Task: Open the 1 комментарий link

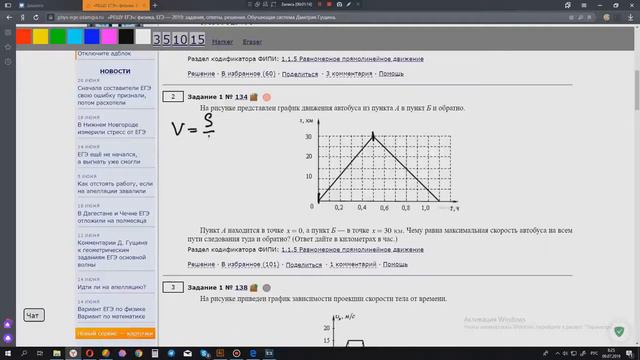Action: coord(353,264)
